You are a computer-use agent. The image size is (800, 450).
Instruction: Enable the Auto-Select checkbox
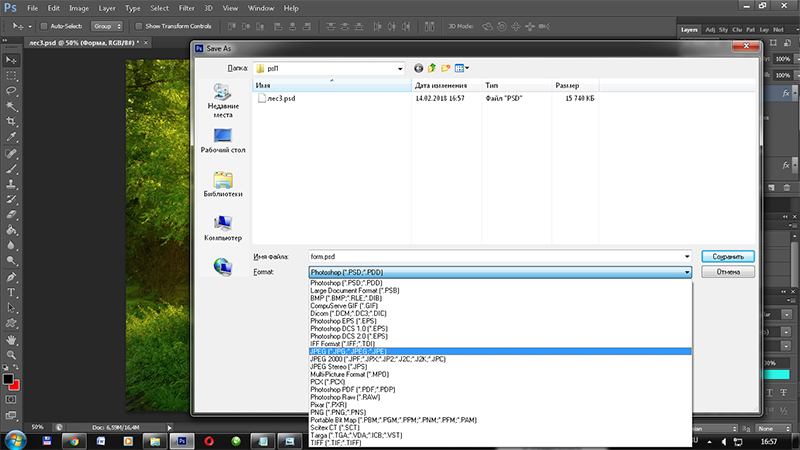[x=44, y=26]
